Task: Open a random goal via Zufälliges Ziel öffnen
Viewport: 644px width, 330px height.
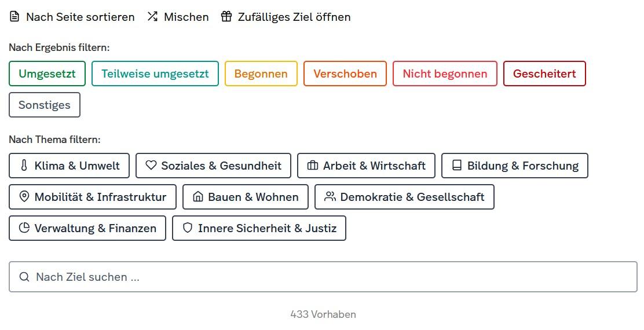Action: [286, 17]
